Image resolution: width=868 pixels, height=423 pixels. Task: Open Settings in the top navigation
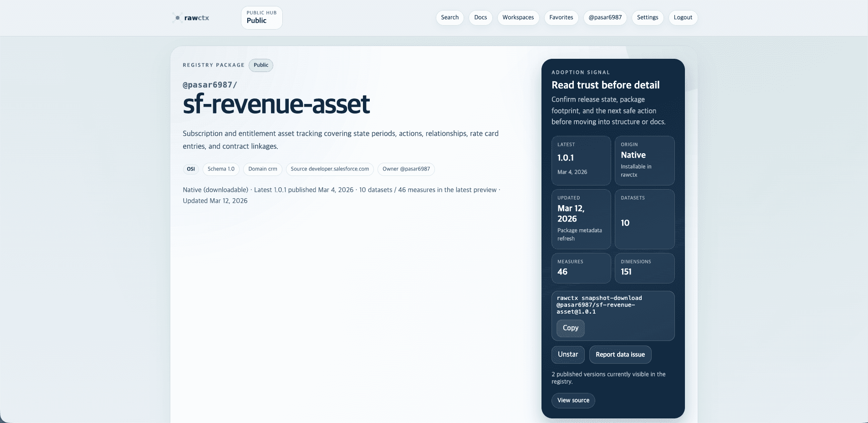point(647,18)
